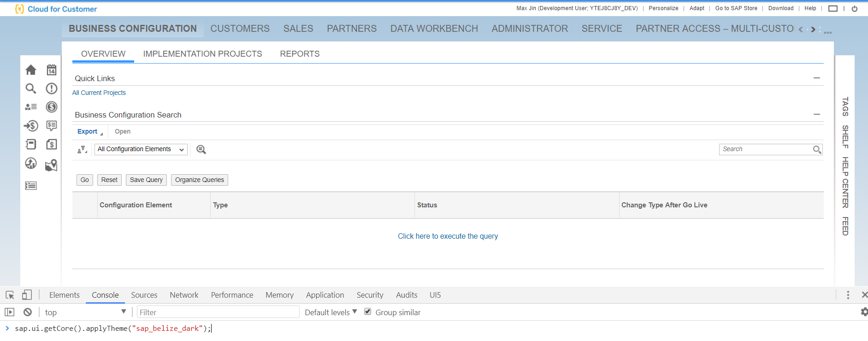Switch to DevTools Elements tab

(x=65, y=295)
